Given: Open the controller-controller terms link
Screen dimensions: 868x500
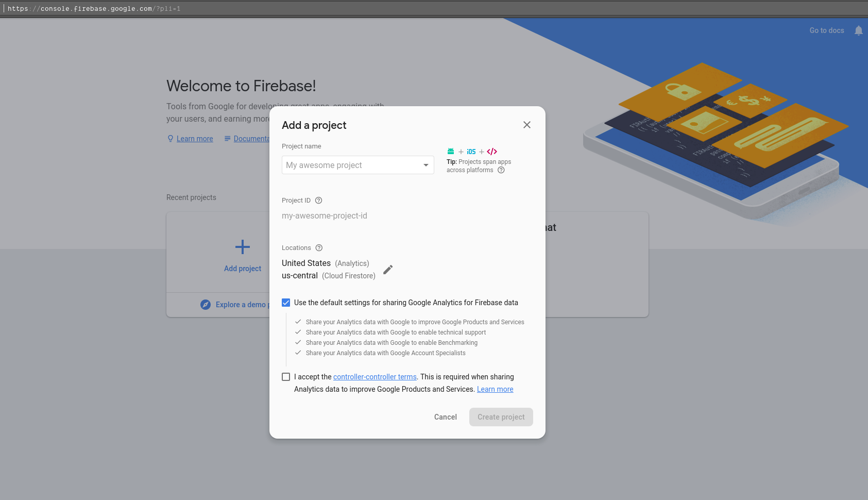Looking at the screenshot, I should [375, 377].
